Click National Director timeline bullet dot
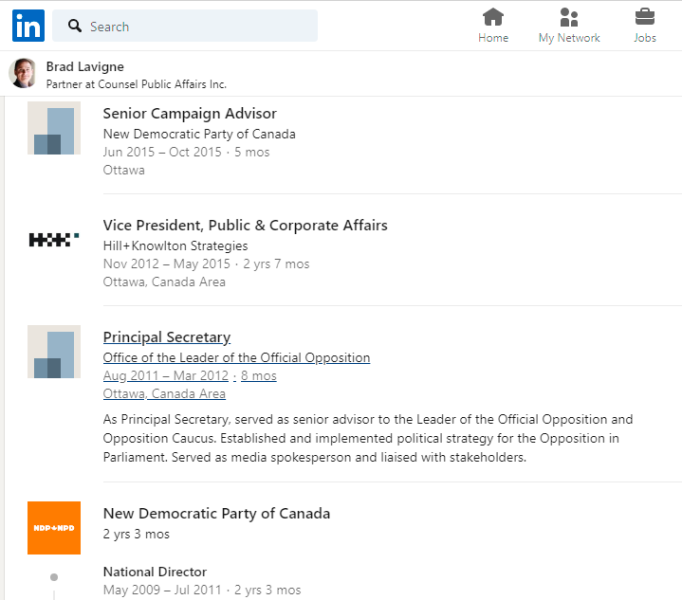682x600 pixels. (54, 577)
